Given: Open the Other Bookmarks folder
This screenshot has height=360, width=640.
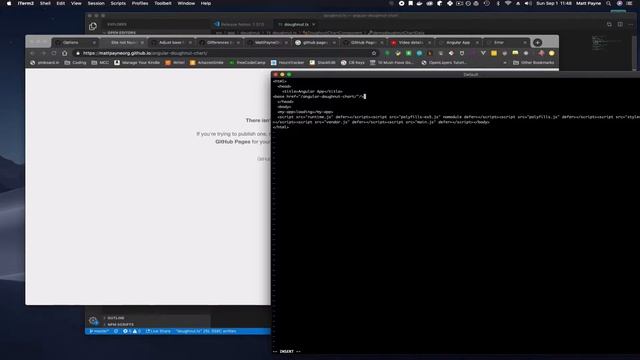Looking at the screenshot, I should pyautogui.click(x=533, y=62).
